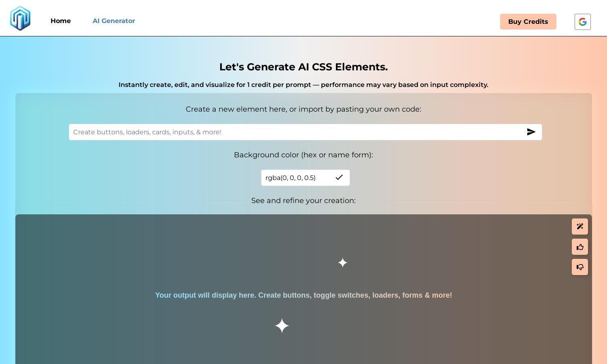Click the large sparkle star
Viewport: 607px width, 364px height.
282,326
